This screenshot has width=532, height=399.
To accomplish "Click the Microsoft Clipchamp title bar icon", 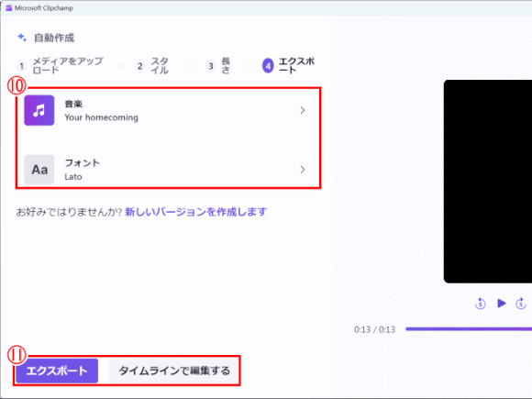I will click(x=9, y=8).
